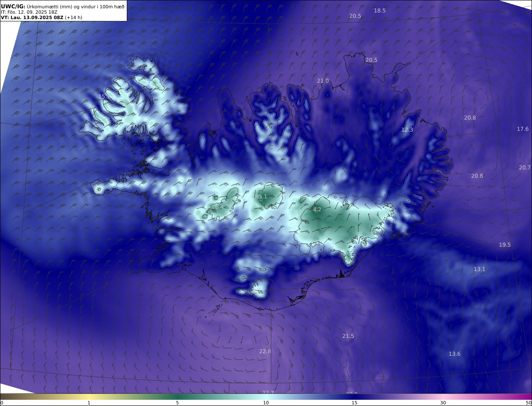This screenshot has height=406, width=532.
Task: Click the 21.5 value label
Action: [348, 336]
